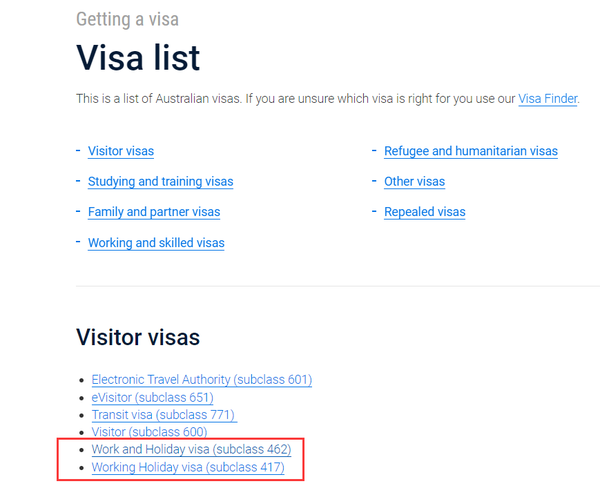
Task: Open Transit visa (subclass 771)
Action: pos(164,415)
